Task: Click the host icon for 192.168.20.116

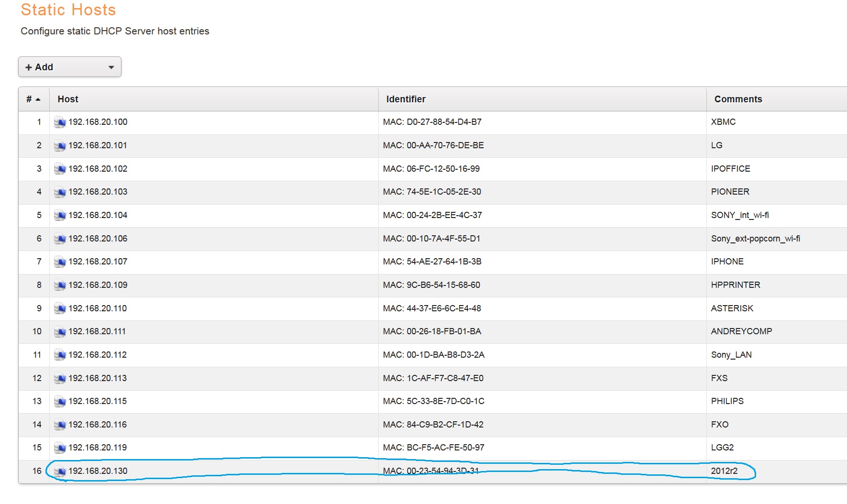Action: coord(60,425)
